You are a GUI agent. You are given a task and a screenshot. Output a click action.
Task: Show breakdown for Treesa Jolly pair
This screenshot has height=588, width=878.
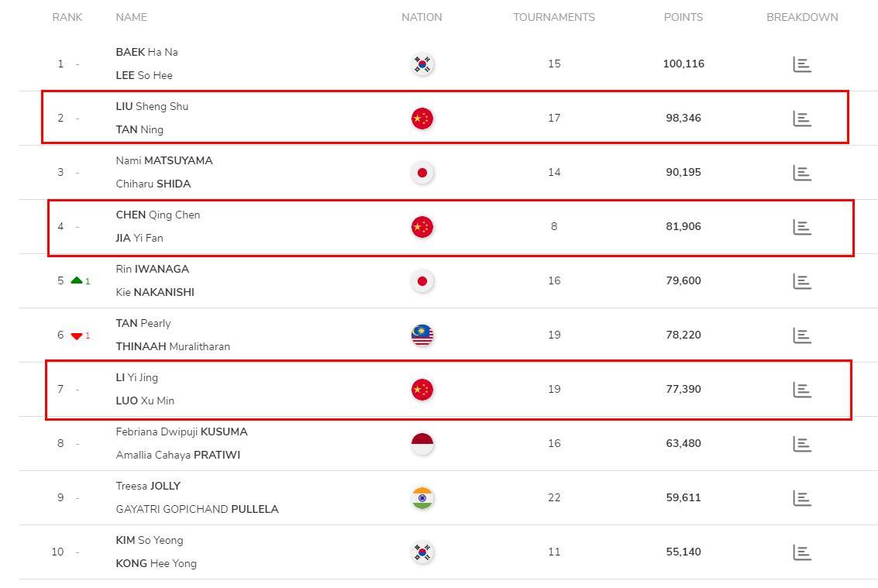pos(802,498)
